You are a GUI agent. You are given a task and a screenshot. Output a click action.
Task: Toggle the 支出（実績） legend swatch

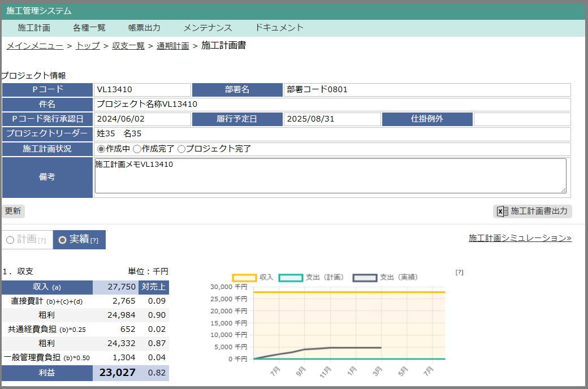365,278
